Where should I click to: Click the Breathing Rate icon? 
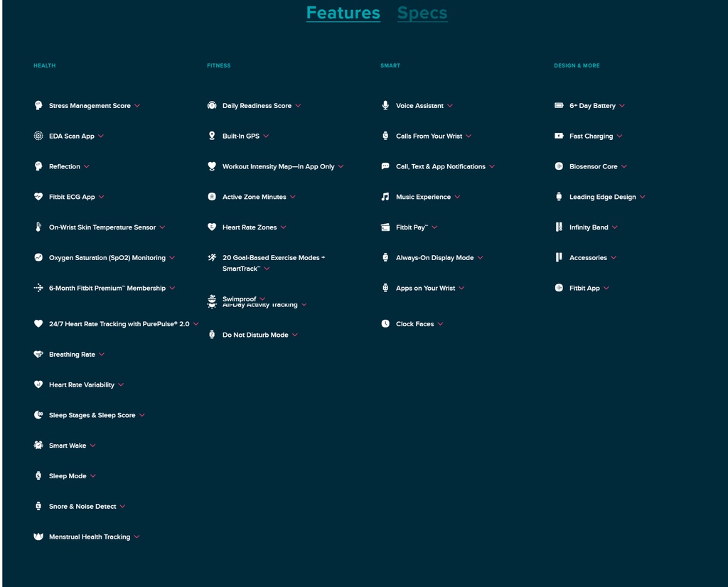pos(38,354)
